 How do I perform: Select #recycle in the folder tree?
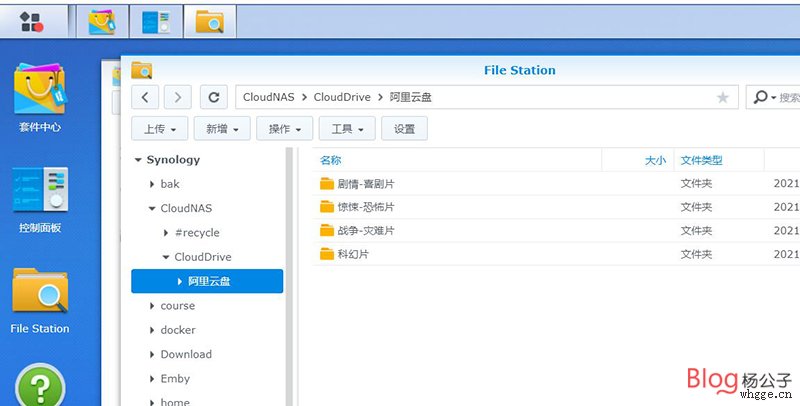click(x=197, y=233)
